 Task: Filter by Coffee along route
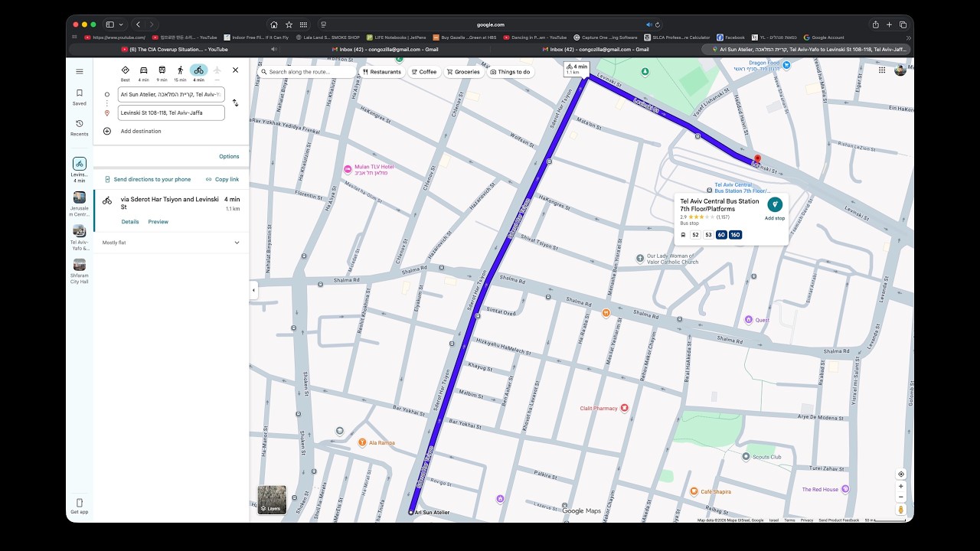[423, 72]
